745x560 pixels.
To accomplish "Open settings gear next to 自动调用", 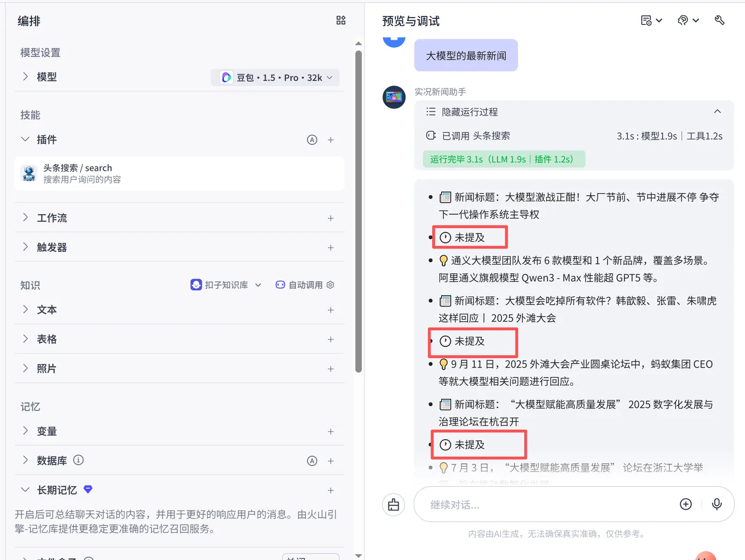I will tap(330, 285).
